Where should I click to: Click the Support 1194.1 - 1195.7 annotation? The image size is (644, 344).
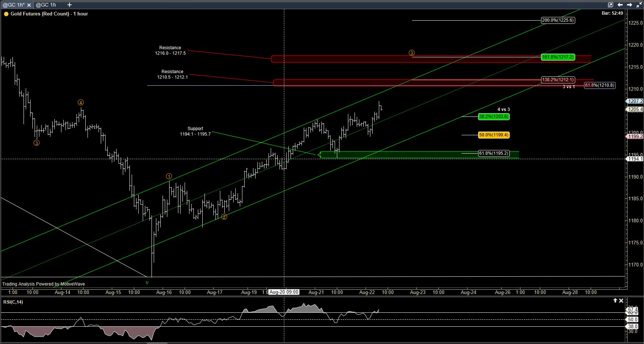tap(195, 131)
